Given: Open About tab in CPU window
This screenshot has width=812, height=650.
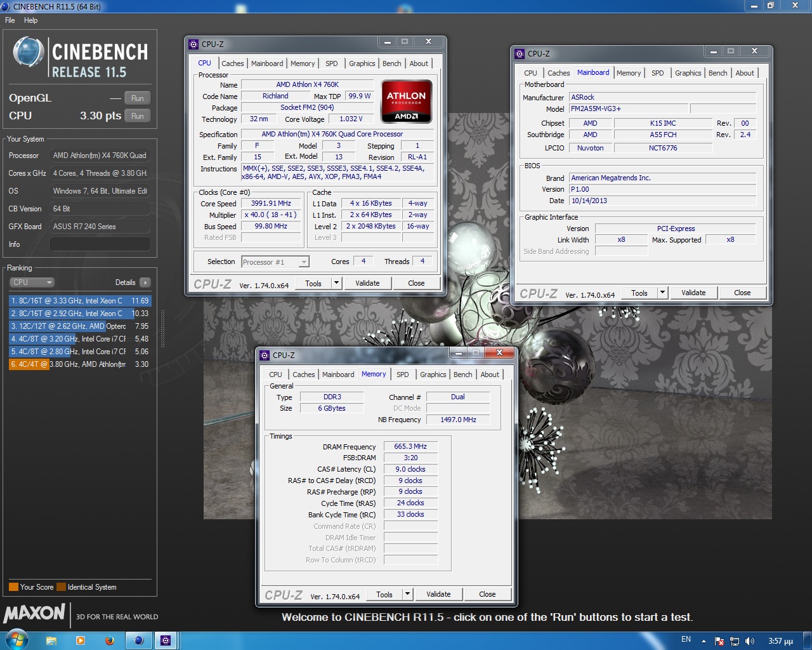Looking at the screenshot, I should 419,63.
